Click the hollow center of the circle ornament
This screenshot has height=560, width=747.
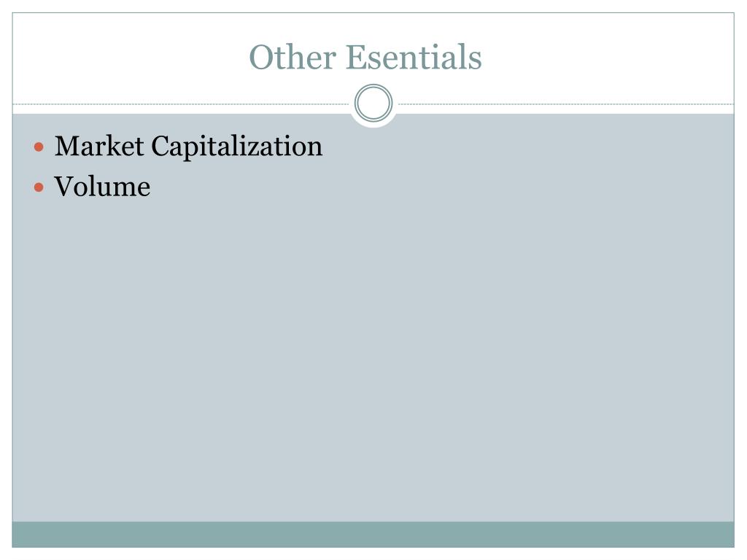(x=373, y=104)
